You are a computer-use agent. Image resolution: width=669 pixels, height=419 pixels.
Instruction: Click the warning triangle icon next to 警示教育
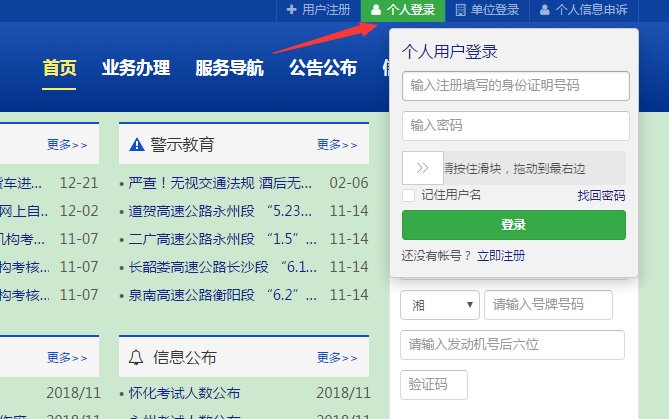137,145
